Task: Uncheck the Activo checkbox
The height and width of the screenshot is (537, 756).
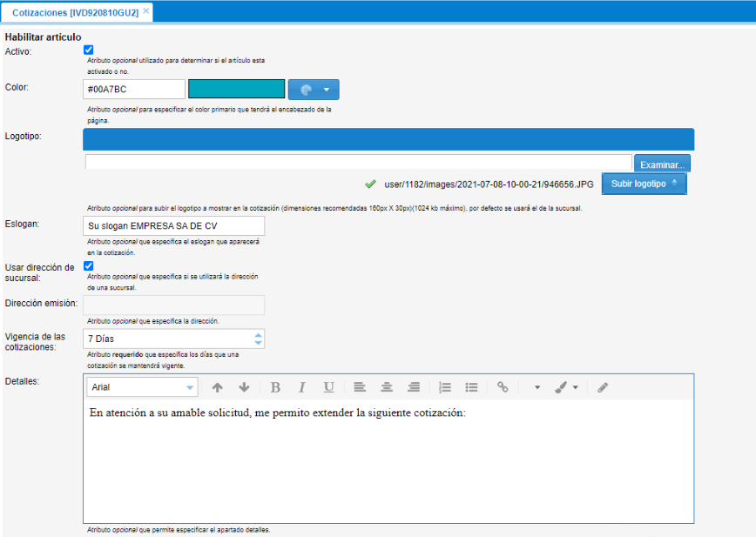Action: (88, 50)
